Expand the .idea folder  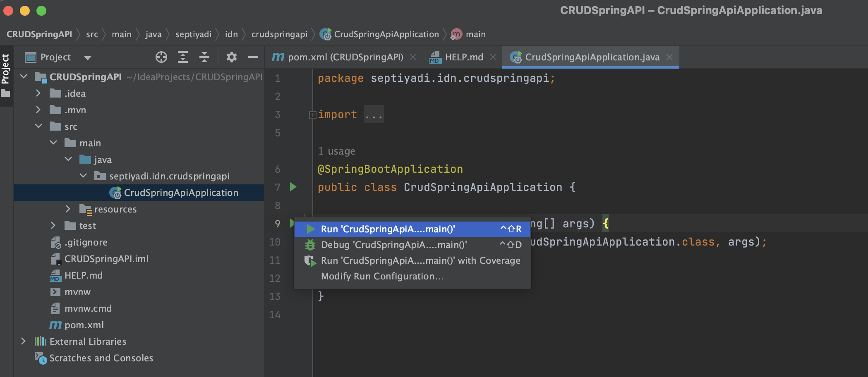pos(38,93)
